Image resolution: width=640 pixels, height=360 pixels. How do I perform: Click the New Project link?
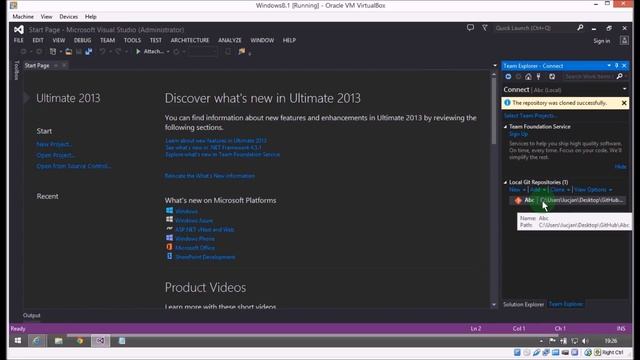click(x=54, y=144)
